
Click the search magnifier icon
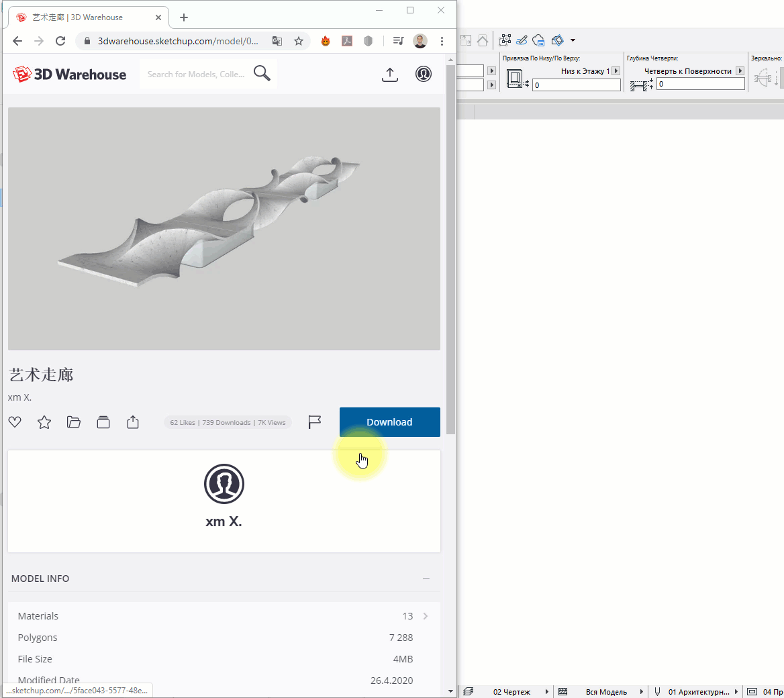pyautogui.click(x=262, y=74)
